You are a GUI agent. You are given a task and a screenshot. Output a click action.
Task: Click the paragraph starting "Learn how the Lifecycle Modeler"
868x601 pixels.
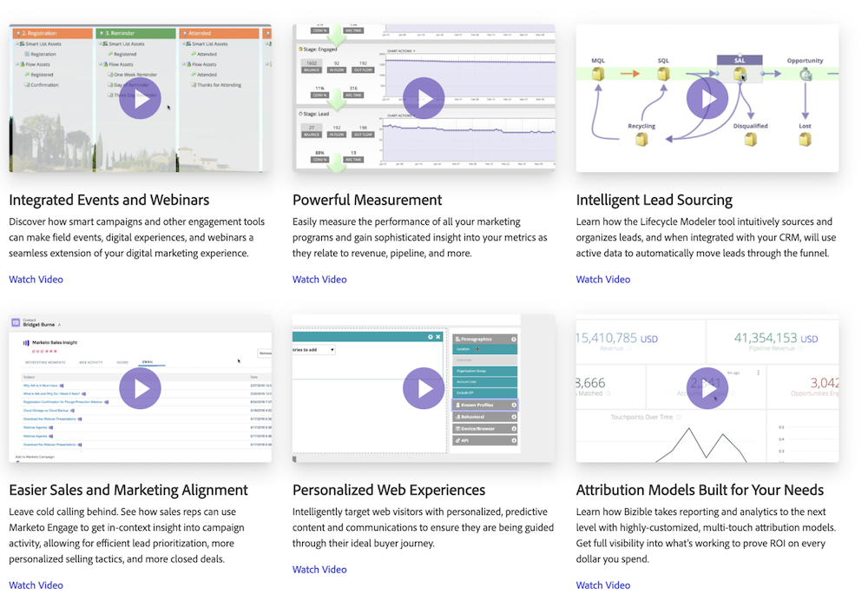tap(706, 237)
